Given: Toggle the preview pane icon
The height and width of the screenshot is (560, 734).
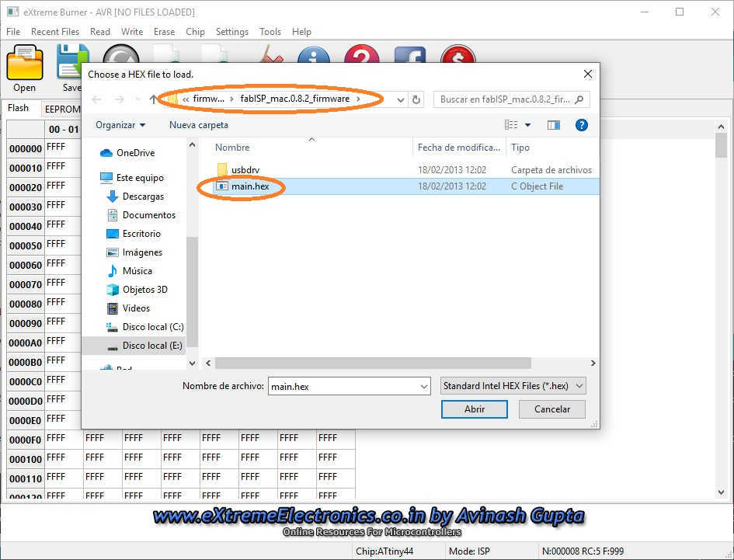Looking at the screenshot, I should click(x=553, y=125).
